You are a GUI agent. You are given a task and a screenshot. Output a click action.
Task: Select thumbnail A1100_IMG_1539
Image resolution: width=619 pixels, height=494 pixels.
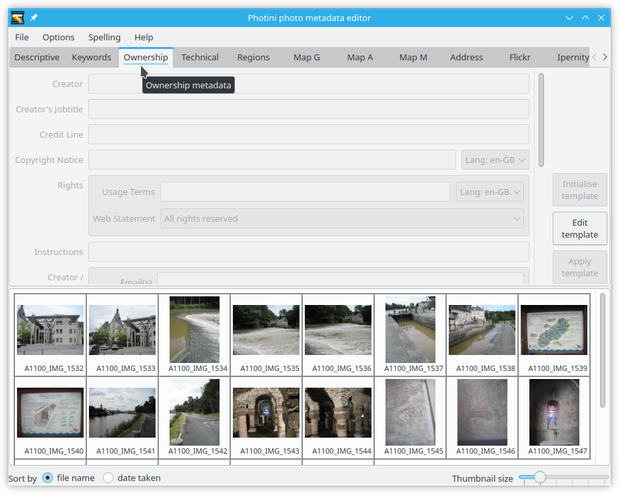[554, 334]
